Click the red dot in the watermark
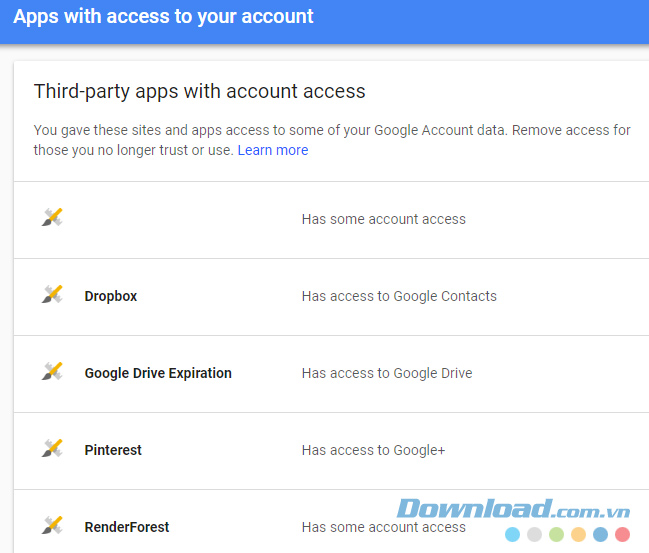Screen dimensions: 649x553 (x=622, y=535)
